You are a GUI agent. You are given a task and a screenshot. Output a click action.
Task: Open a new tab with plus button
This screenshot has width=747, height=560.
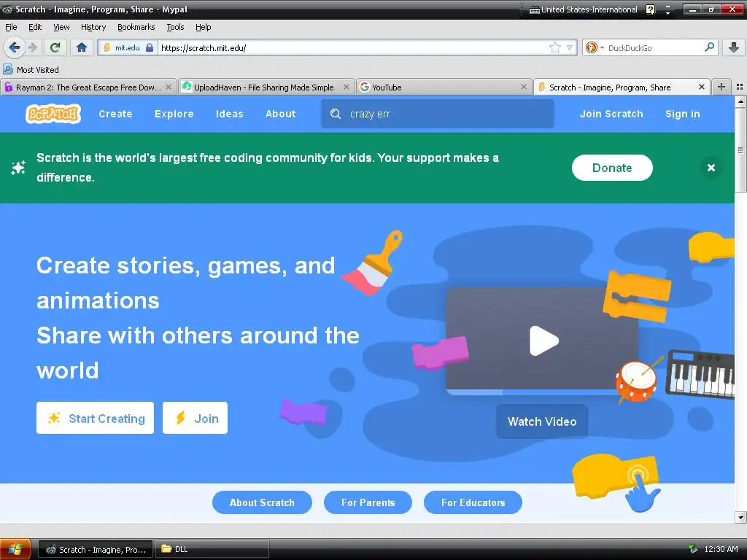tap(721, 87)
